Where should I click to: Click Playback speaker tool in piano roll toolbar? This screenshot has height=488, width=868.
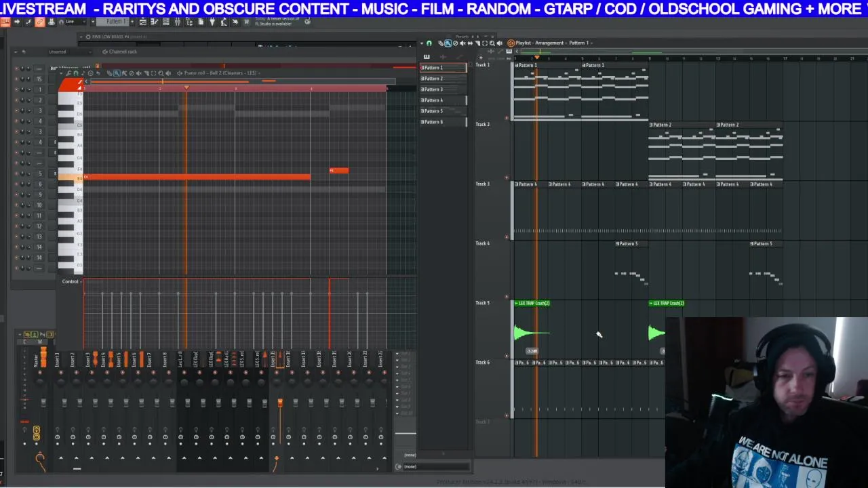click(168, 73)
